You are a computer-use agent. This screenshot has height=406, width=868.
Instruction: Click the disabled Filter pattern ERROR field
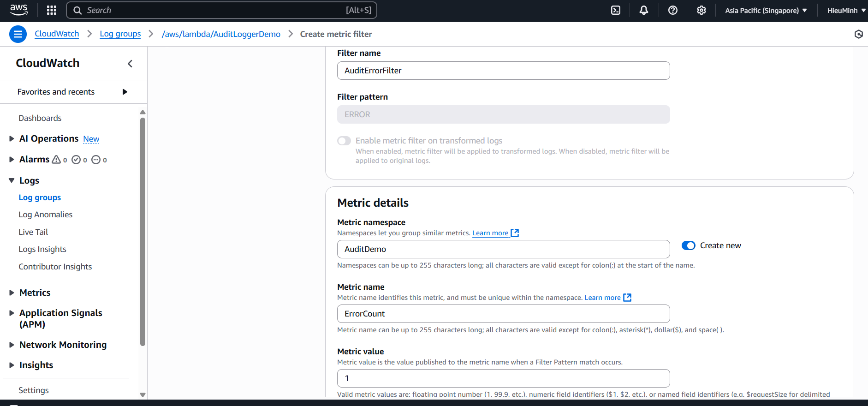504,114
